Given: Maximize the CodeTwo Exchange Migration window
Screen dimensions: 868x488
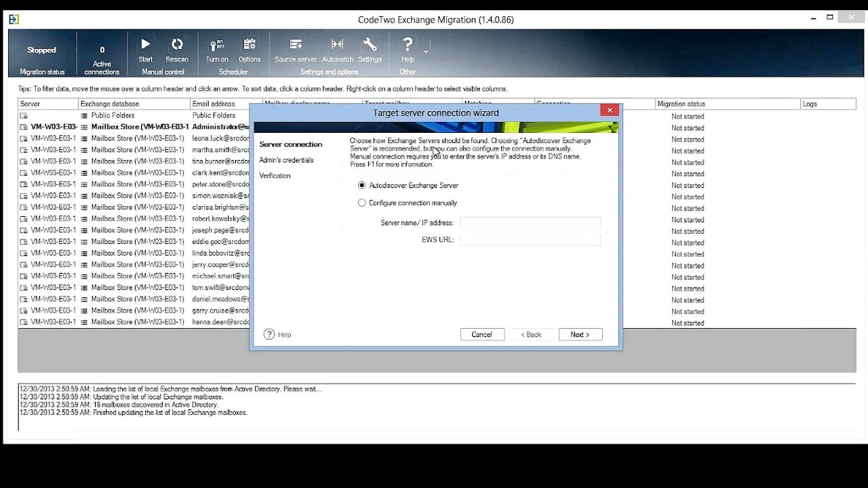Looking at the screenshot, I should pos(830,18).
